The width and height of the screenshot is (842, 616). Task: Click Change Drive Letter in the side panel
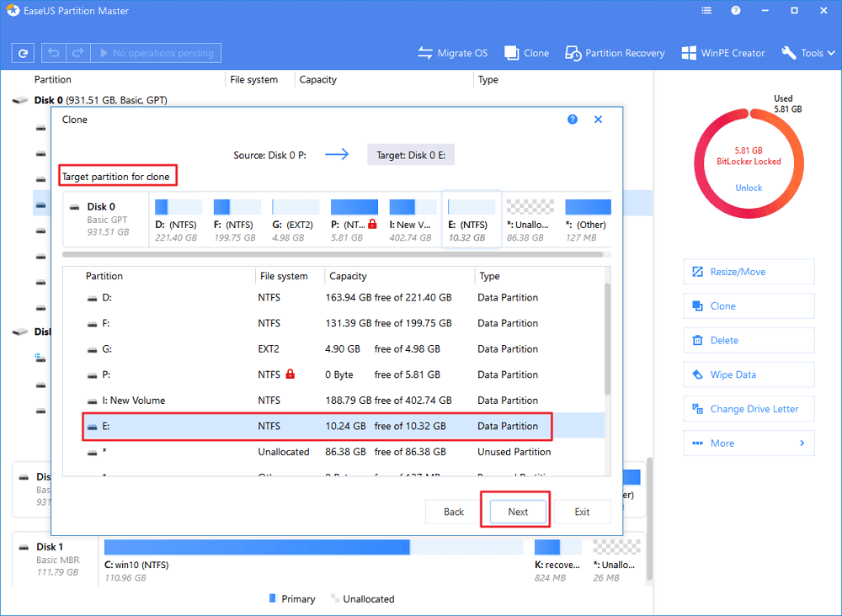click(x=749, y=409)
